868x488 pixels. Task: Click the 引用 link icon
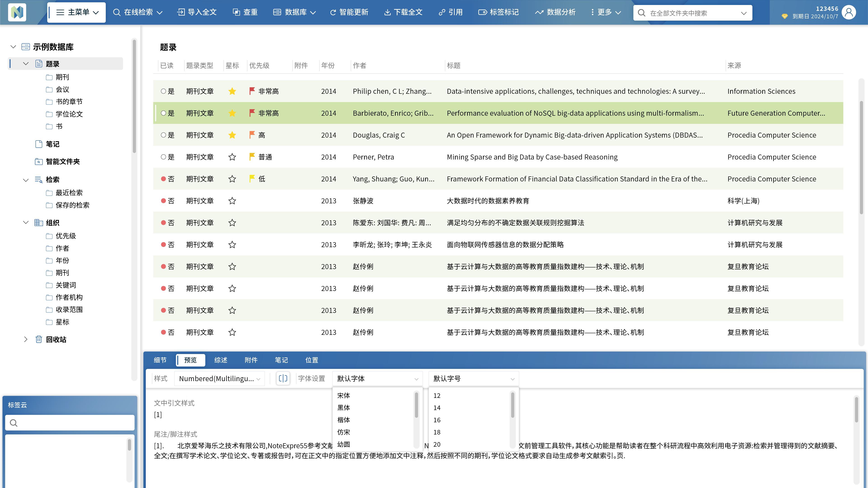tap(442, 12)
